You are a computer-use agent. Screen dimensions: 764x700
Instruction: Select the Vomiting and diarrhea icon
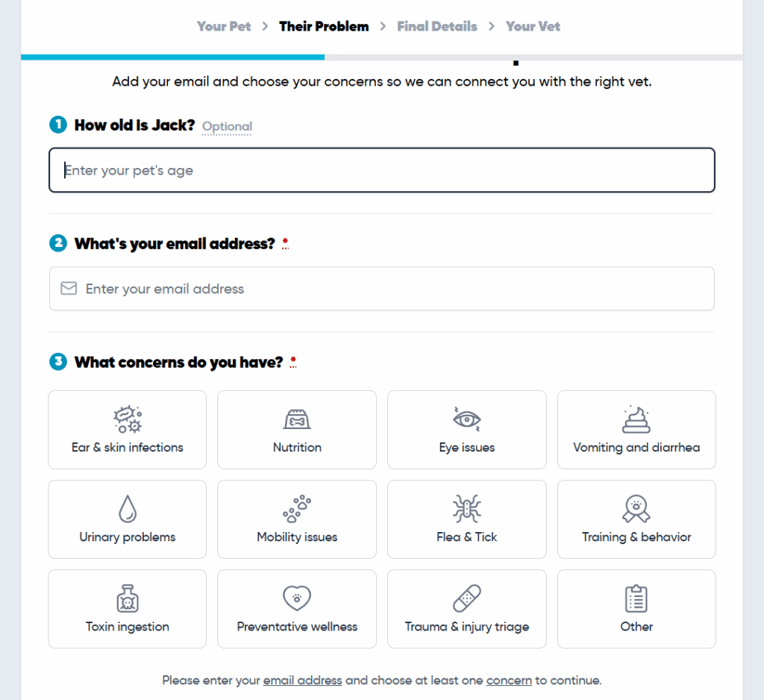click(636, 419)
